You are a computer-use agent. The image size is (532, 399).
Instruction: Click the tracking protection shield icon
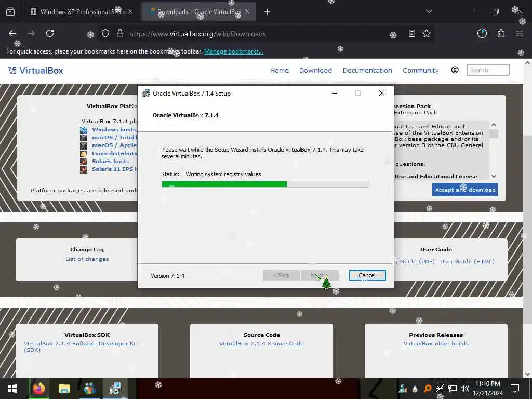(x=105, y=34)
